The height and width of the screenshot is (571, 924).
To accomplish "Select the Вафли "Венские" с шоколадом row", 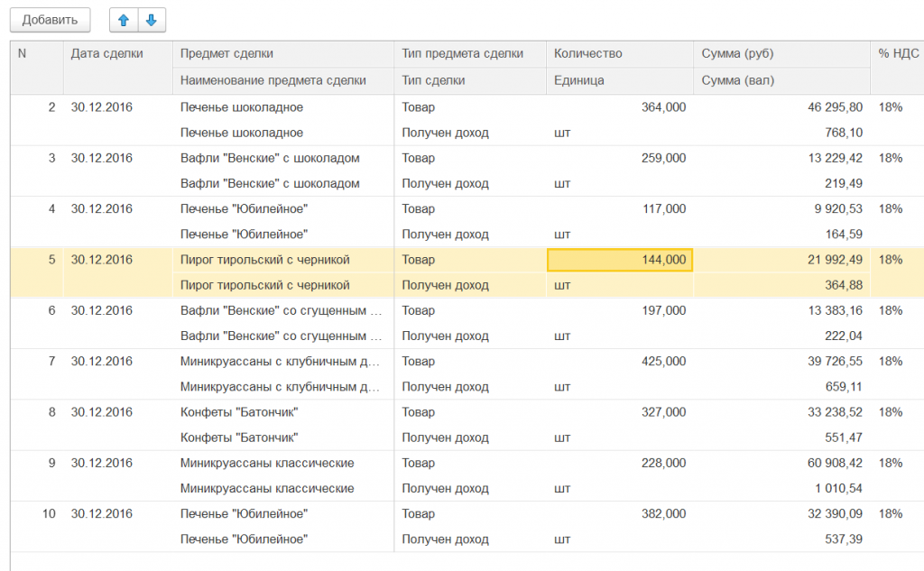I will 269,158.
